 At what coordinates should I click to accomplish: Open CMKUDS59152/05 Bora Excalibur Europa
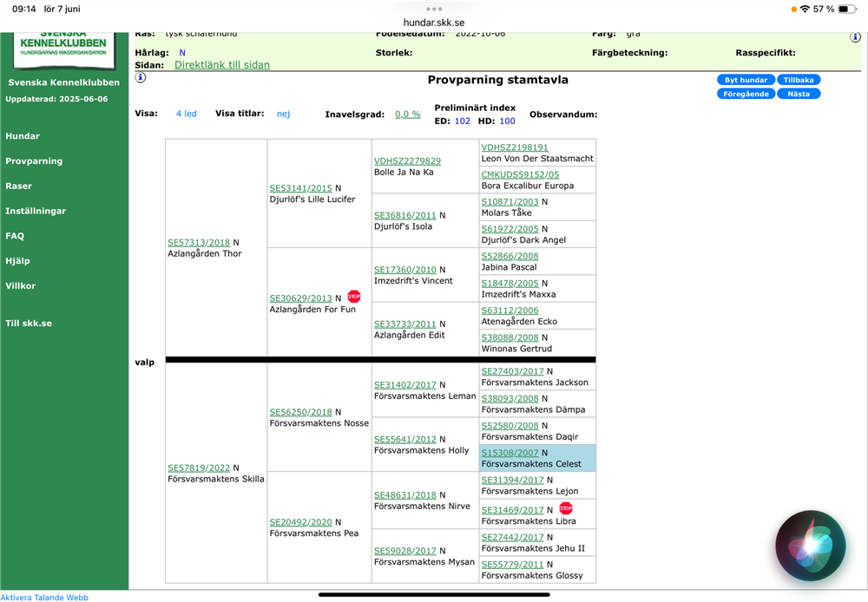[520, 174]
